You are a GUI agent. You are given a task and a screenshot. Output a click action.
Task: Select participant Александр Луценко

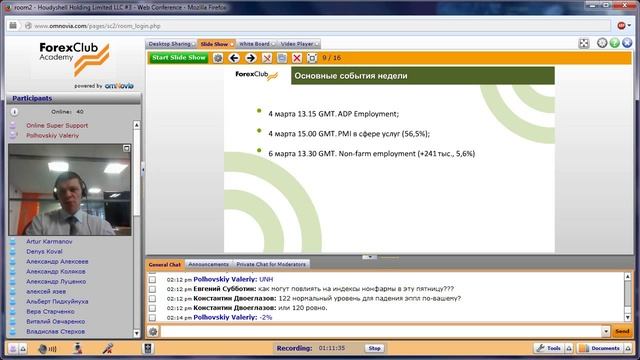[56, 282]
